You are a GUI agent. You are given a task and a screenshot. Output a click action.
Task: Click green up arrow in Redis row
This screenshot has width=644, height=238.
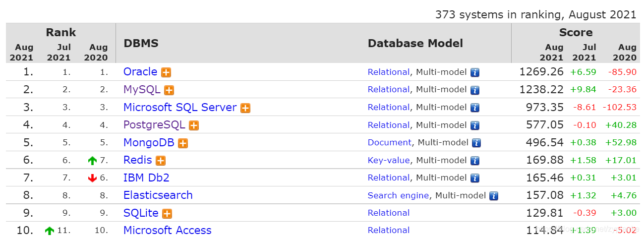(x=92, y=161)
